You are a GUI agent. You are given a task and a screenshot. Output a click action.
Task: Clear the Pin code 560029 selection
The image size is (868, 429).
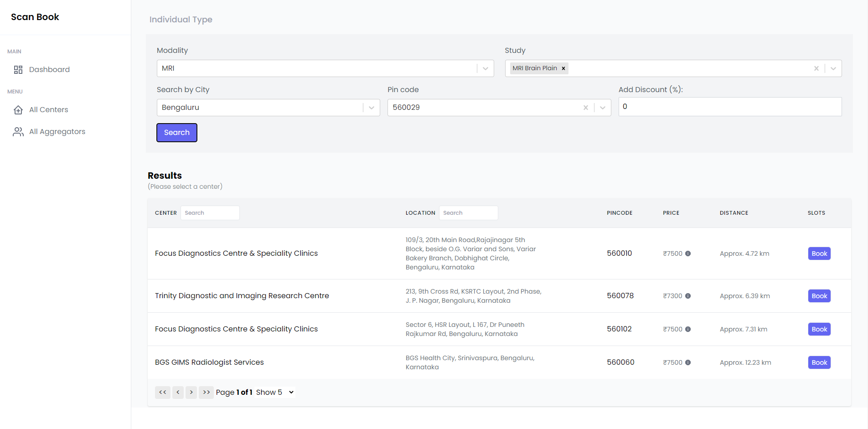tap(586, 108)
